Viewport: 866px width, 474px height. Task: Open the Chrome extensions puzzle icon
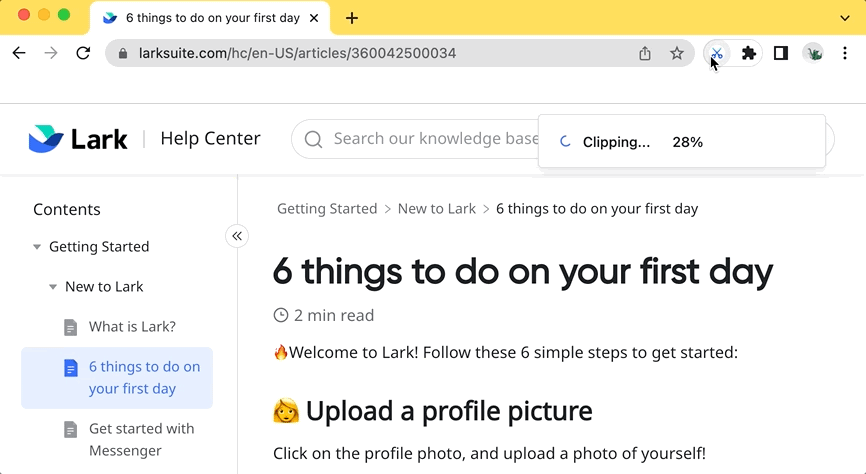(x=748, y=54)
